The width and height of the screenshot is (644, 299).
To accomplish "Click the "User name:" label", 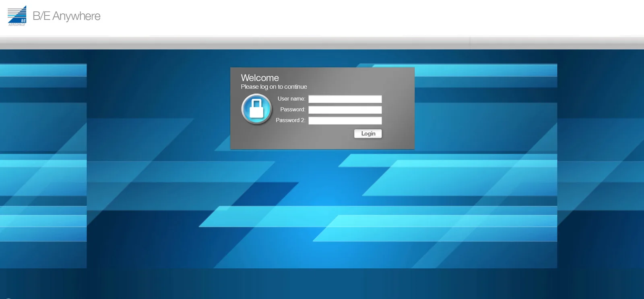I will [x=291, y=99].
